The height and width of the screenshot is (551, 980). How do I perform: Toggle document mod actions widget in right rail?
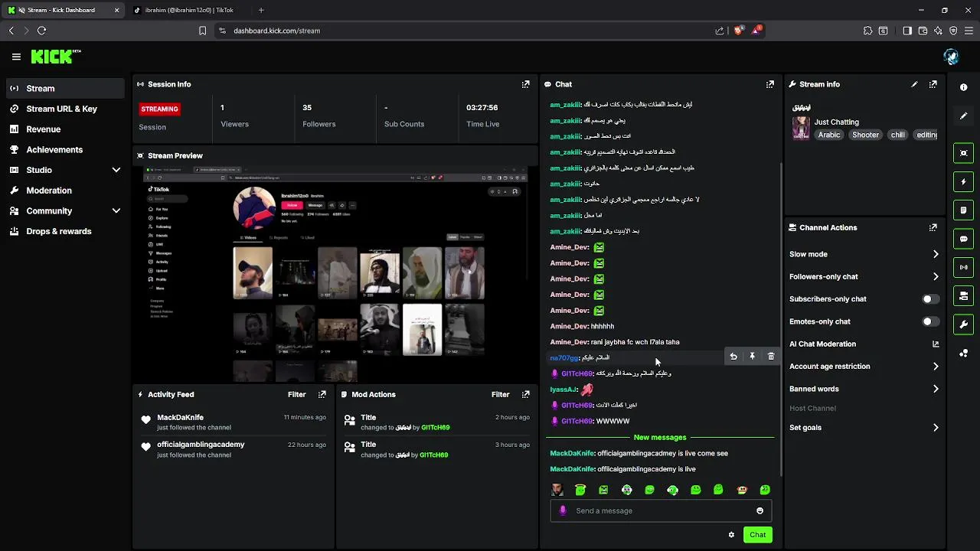tap(963, 210)
